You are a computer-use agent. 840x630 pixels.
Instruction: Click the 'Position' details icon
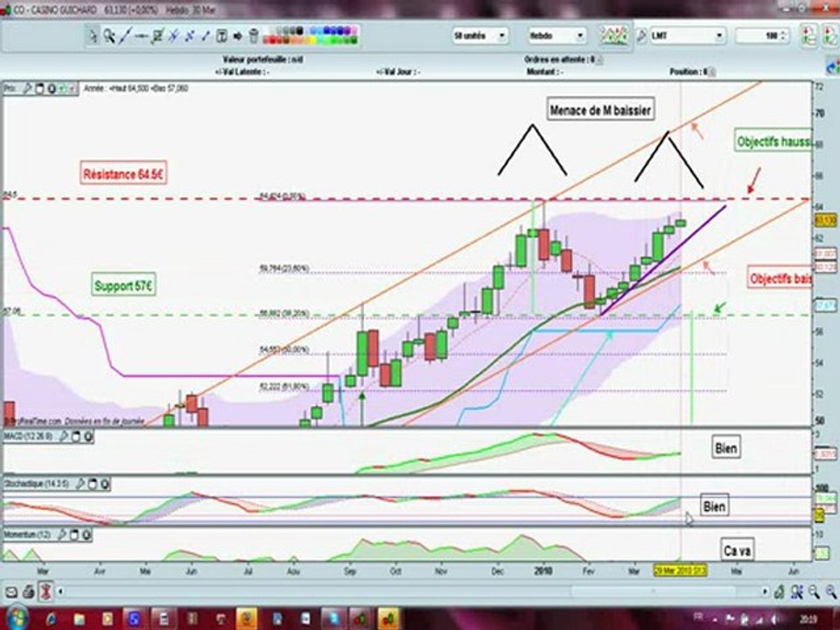pyautogui.click(x=710, y=71)
